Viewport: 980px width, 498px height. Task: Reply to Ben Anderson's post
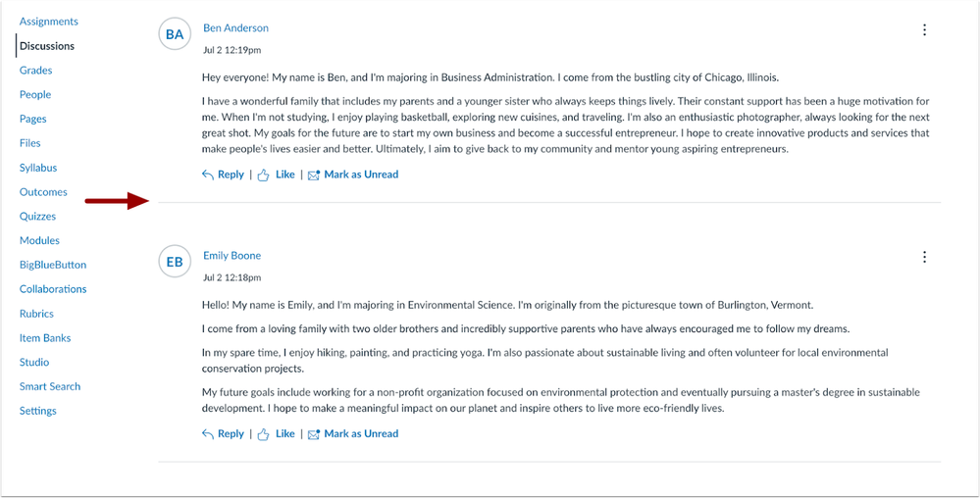223,174
